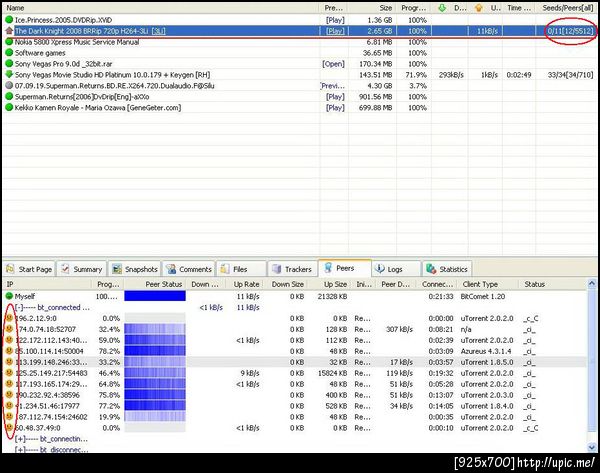Click green status icon of Ice.Princess.2005 torrent
This screenshot has height=473, width=600.
(9, 20)
